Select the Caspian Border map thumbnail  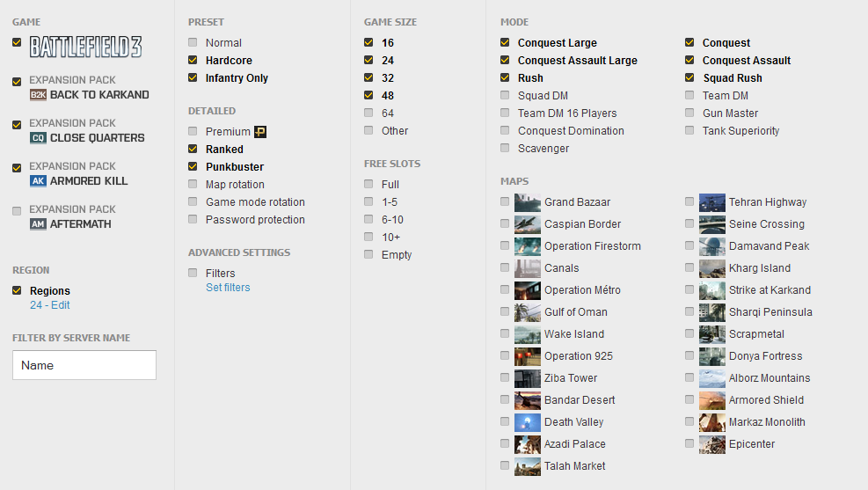527,224
